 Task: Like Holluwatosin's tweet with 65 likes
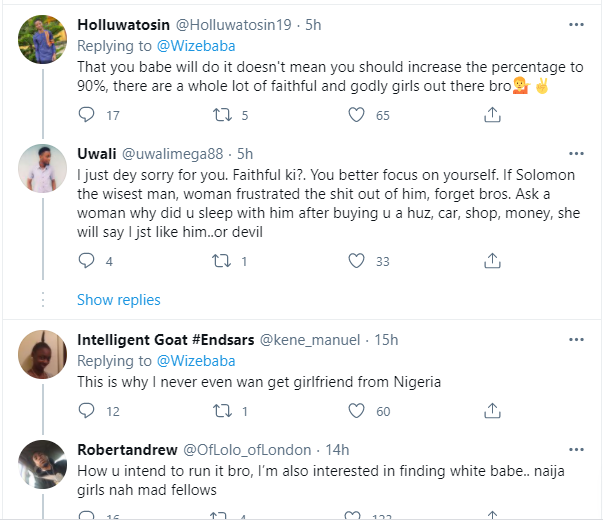click(x=356, y=115)
